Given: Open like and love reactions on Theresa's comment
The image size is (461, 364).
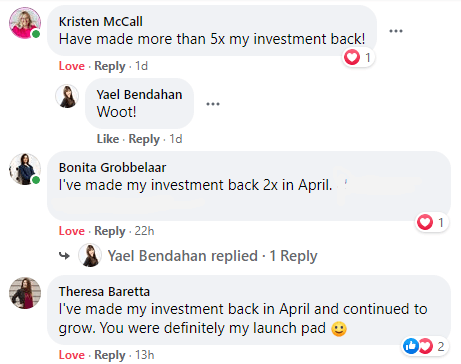Looking at the screenshot, I should 425,346.
